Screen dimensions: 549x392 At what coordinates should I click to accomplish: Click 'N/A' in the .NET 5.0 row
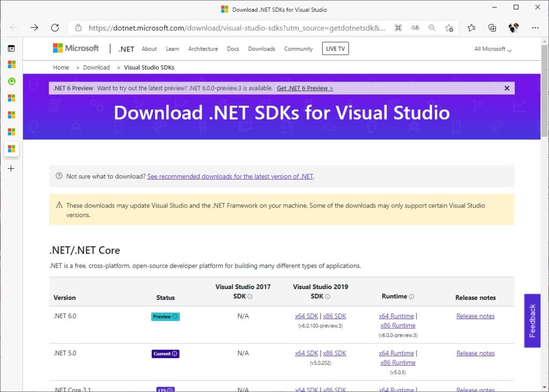click(x=243, y=353)
